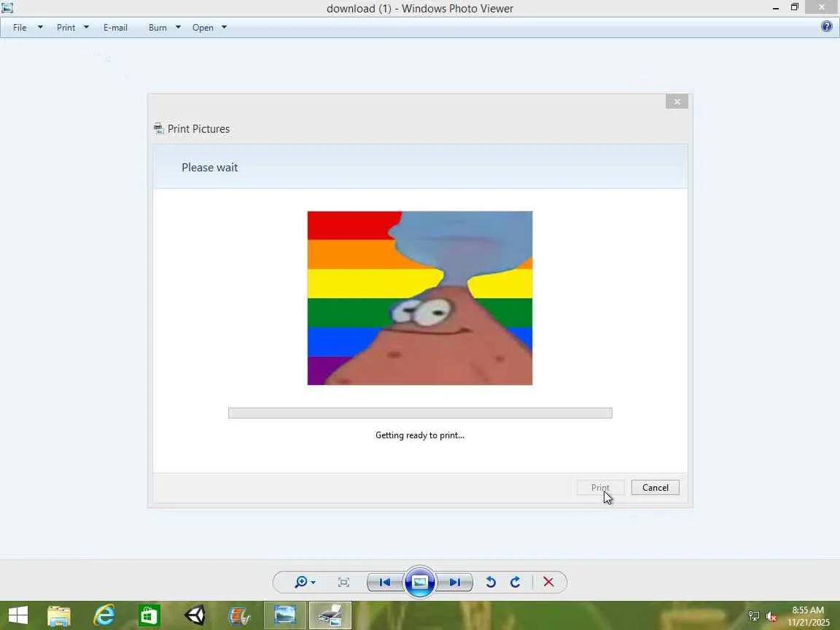Click the Cancel button
This screenshot has height=630, width=840.
[x=656, y=488]
